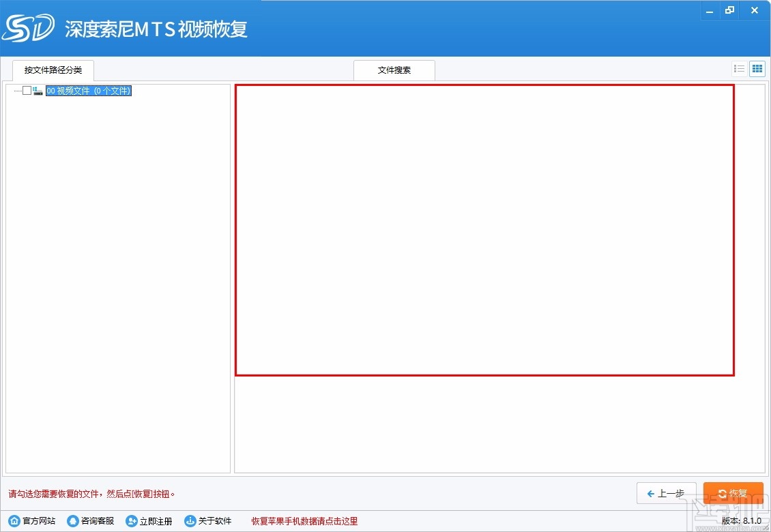Screen dimensions: 771x532
Task: Go back with the 上一步 button
Action: [667, 492]
